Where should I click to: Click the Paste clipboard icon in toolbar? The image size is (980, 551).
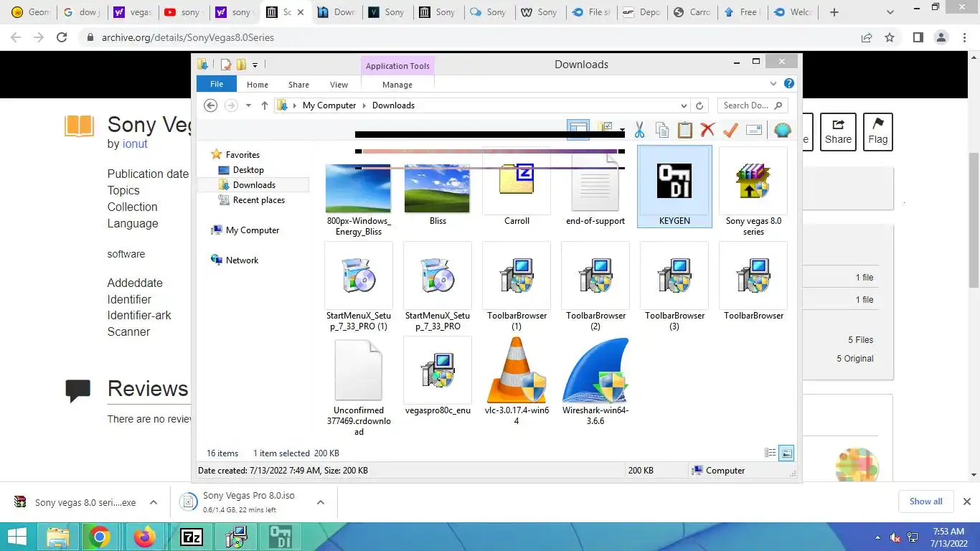click(x=685, y=130)
